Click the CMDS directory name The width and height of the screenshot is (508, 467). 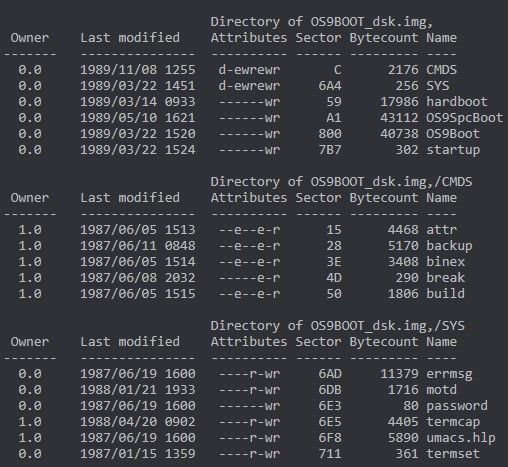click(x=441, y=70)
